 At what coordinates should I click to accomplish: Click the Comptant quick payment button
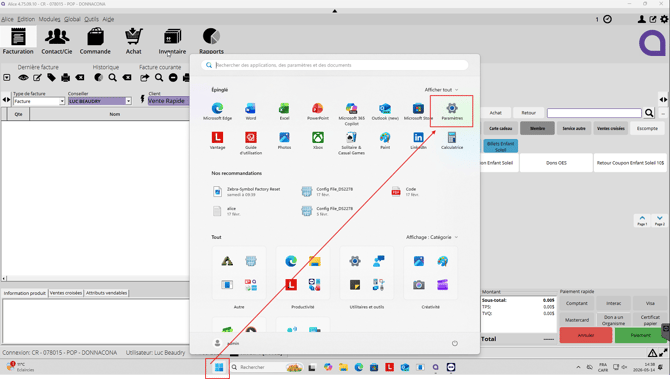click(x=577, y=303)
